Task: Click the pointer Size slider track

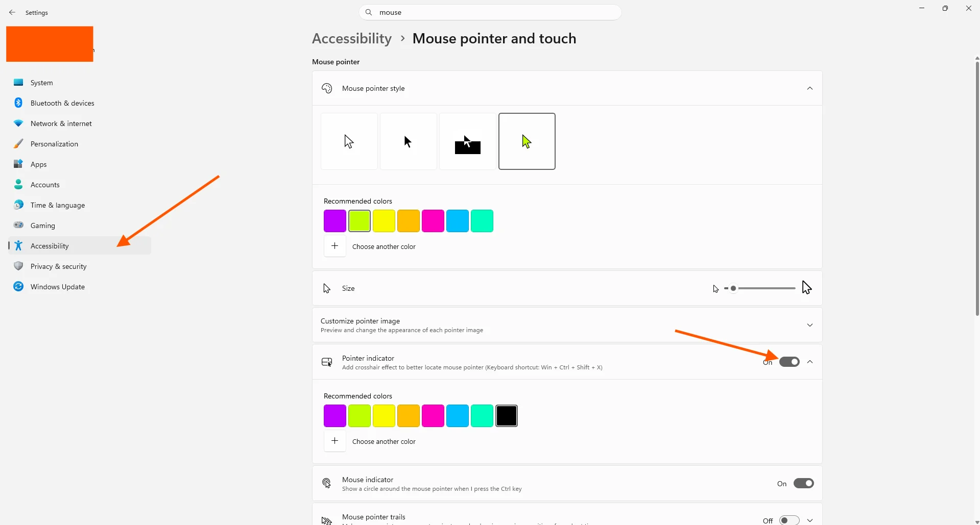Action: (760, 288)
